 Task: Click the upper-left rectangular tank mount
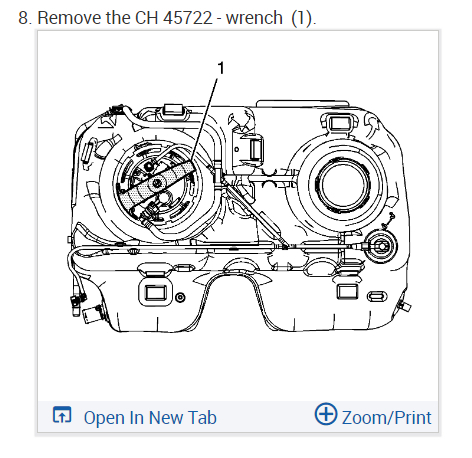pos(174,109)
